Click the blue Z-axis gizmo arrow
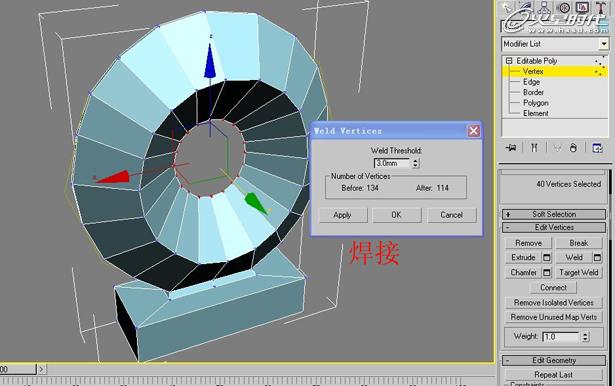Viewport: 615px width, 386px height. [x=210, y=62]
